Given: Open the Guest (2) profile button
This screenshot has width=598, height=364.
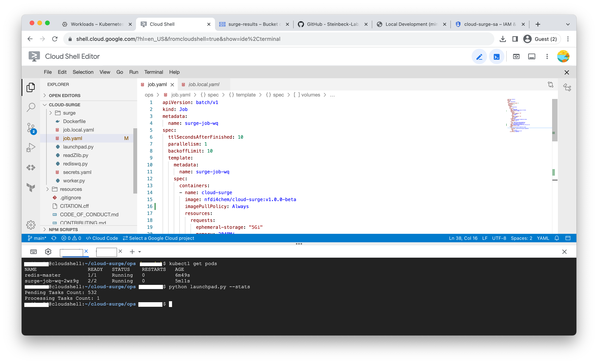Looking at the screenshot, I should click(541, 39).
